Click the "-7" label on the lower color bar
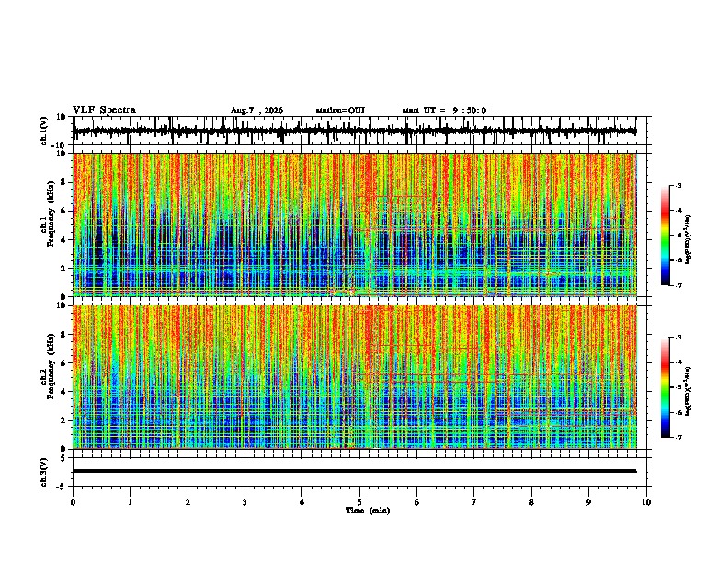The image size is (728, 563). pyautogui.click(x=677, y=437)
